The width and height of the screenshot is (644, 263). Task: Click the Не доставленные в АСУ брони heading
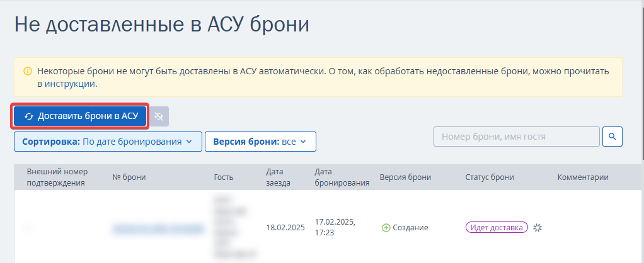pos(162,25)
